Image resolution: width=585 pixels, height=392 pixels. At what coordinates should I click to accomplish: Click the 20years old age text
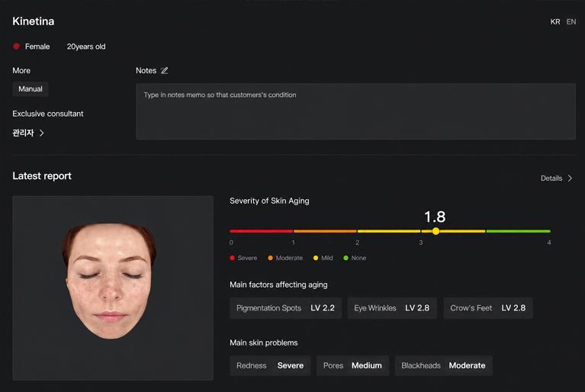coord(86,47)
